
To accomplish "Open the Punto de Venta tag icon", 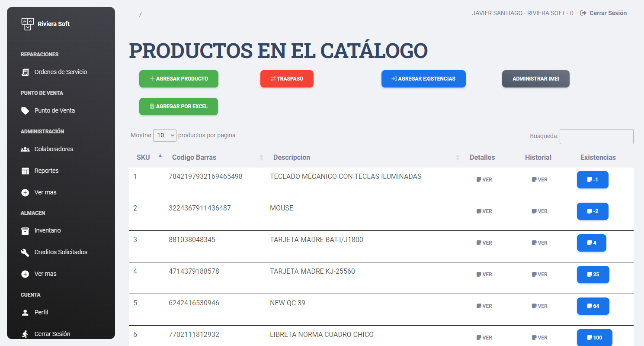I will click(26, 110).
